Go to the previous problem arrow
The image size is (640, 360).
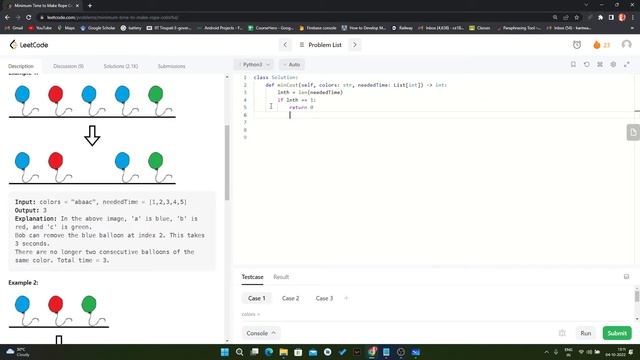tap(285, 45)
